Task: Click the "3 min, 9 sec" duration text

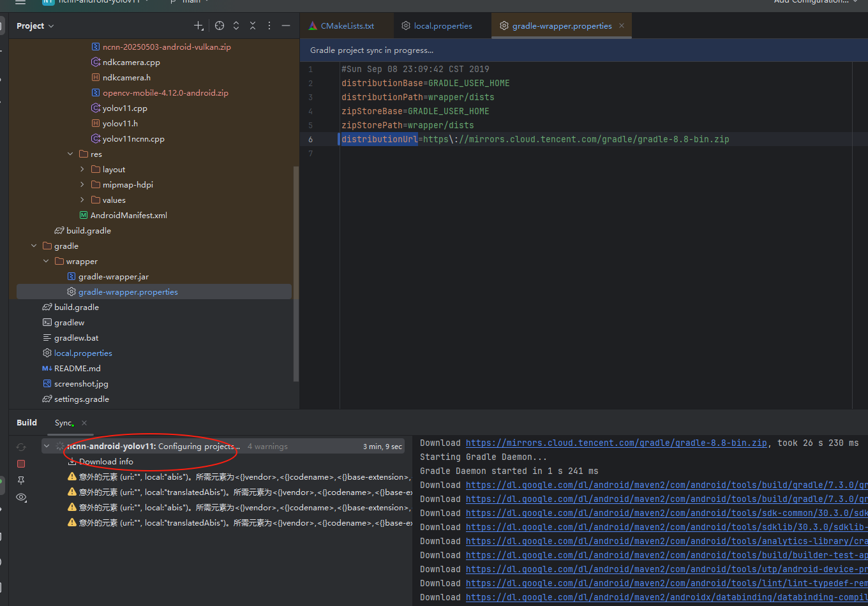Action: click(383, 447)
